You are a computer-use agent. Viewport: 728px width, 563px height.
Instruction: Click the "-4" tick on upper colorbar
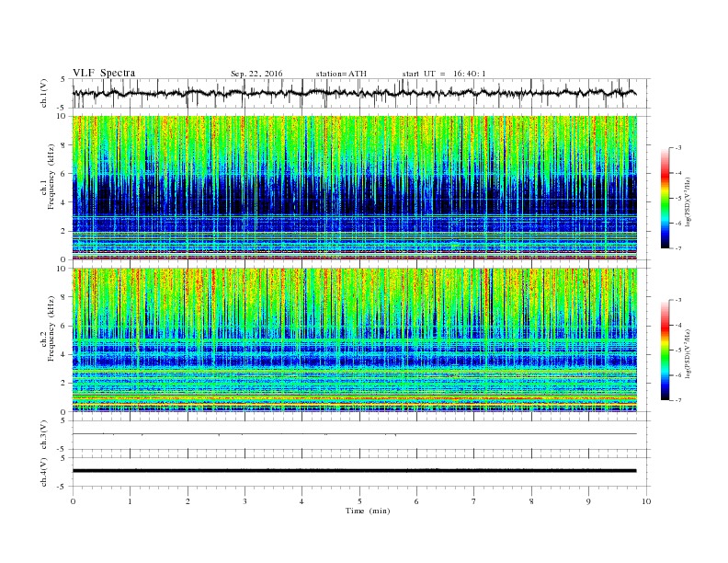pyautogui.click(x=678, y=173)
